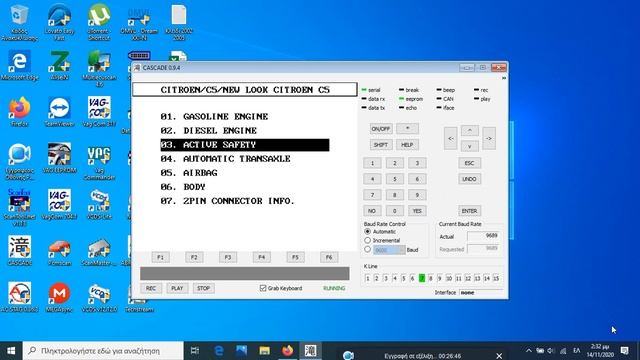Launch Multiecuscan desktop shortcut

[x=99, y=68]
